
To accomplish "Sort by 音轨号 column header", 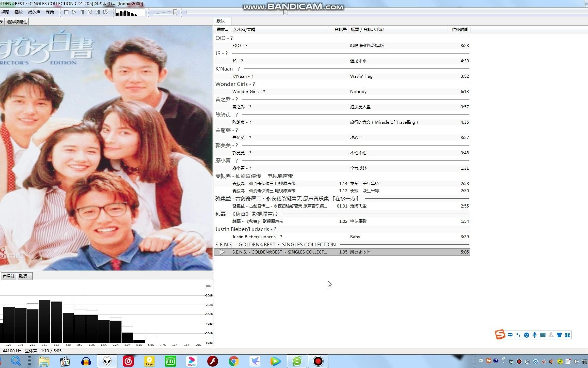I will 338,30.
